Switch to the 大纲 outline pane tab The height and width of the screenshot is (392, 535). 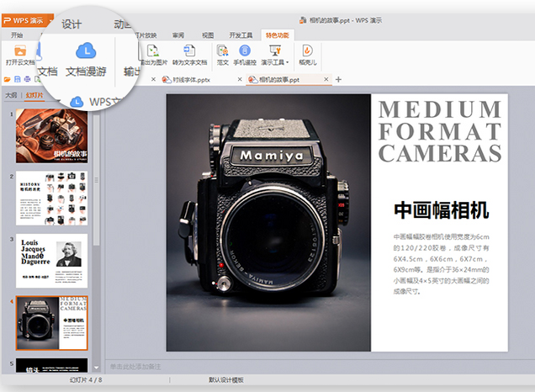11,95
